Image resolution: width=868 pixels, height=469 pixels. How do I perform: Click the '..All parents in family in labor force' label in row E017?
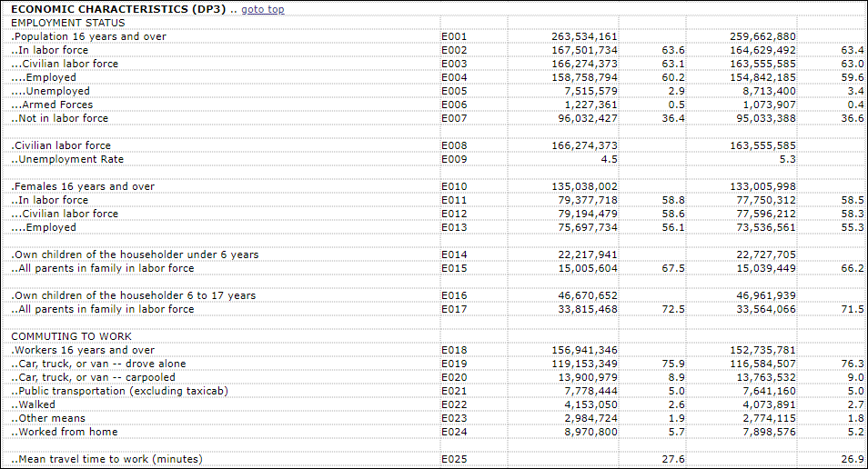tap(103, 309)
